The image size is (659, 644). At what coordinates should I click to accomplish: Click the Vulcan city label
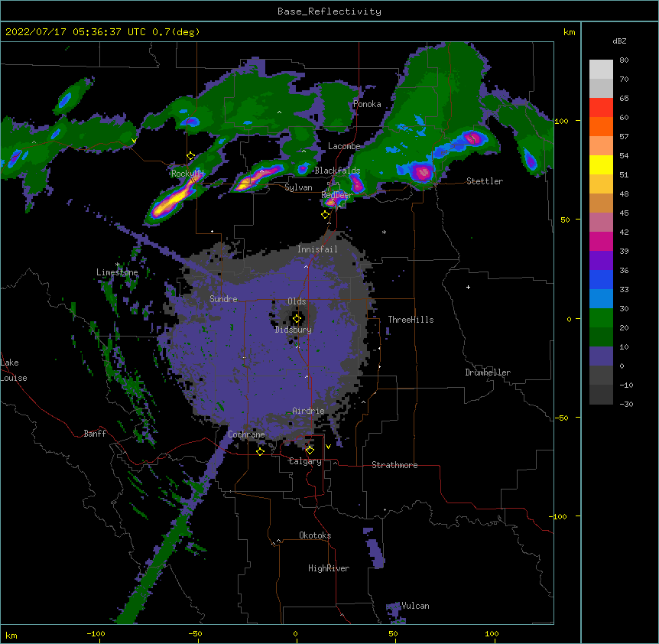click(x=415, y=606)
